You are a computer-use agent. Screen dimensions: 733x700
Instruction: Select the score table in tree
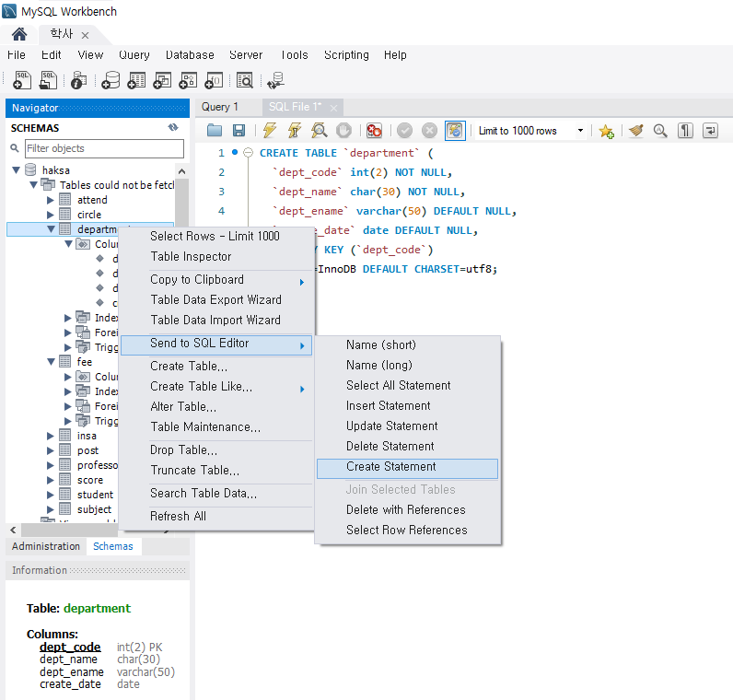click(x=89, y=480)
